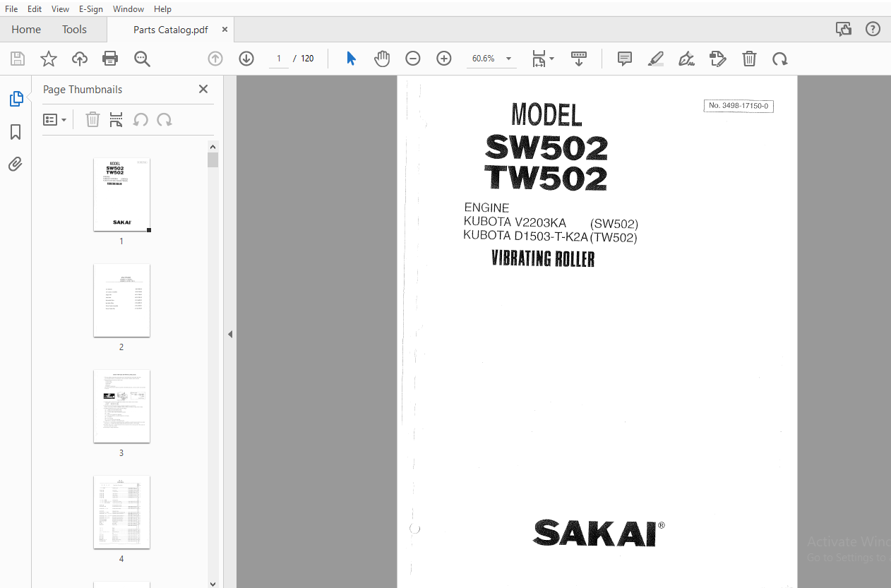Select page 1 thumbnail
Screen dimensions: 891x588
pyautogui.click(x=121, y=194)
